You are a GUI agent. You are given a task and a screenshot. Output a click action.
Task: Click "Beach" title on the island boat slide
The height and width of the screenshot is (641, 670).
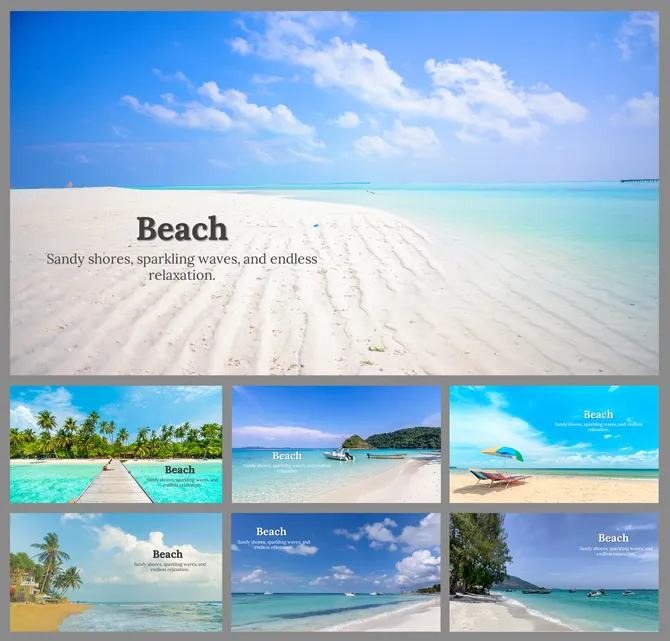[287, 456]
